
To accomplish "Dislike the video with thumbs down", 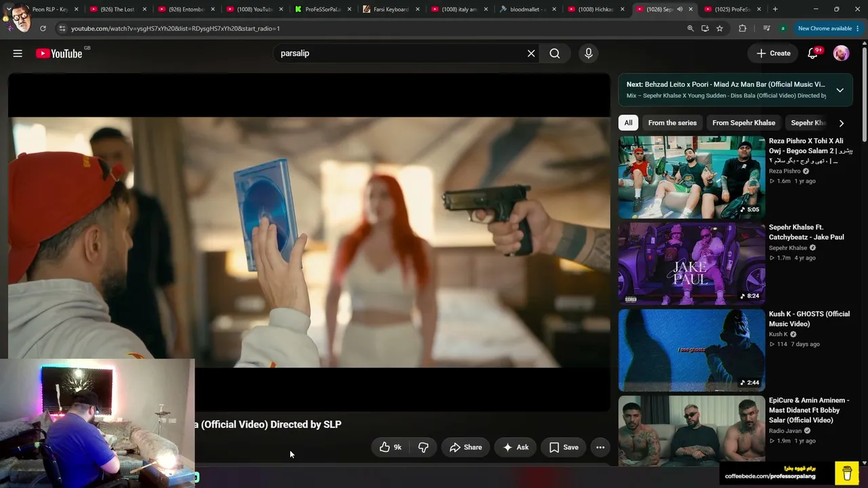I will tap(423, 447).
